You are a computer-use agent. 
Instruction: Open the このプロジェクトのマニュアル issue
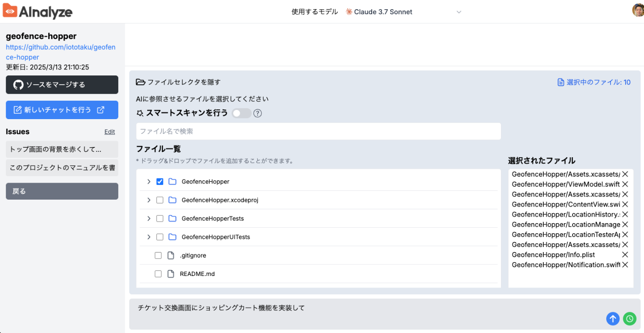62,168
